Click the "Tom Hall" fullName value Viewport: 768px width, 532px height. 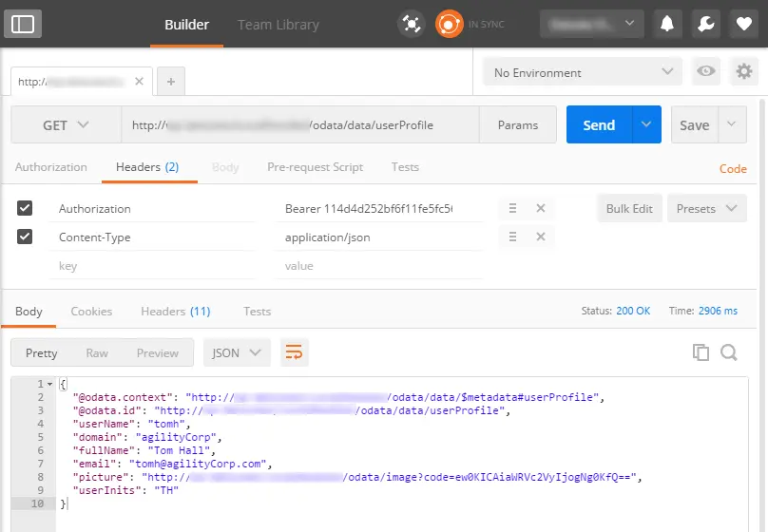pos(179,450)
